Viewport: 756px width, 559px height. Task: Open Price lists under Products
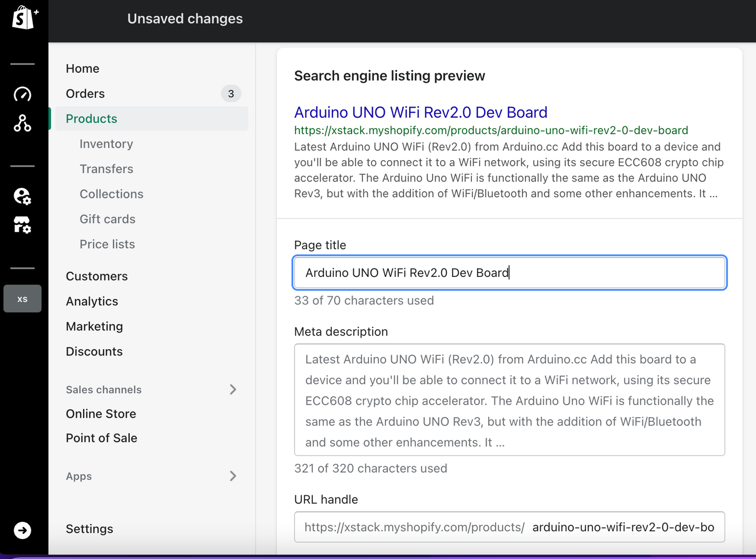tap(107, 244)
